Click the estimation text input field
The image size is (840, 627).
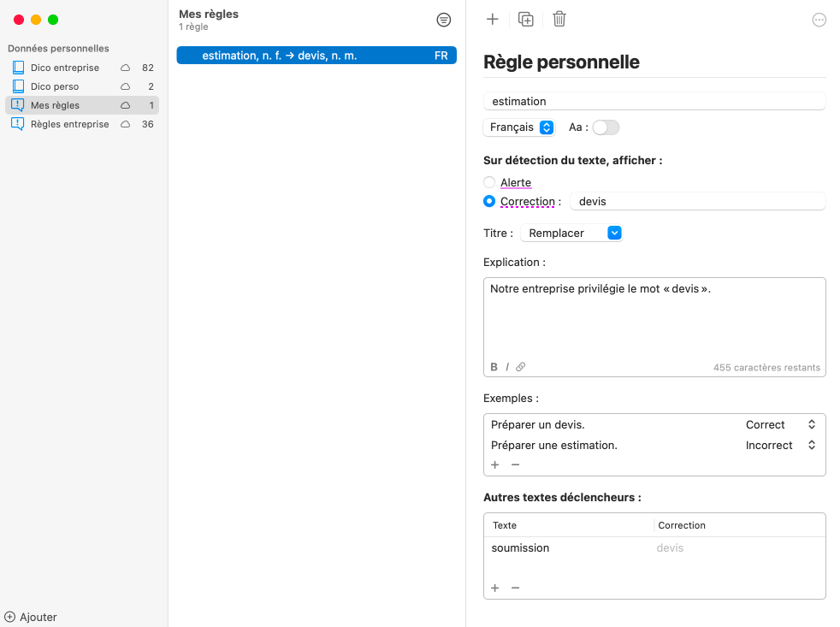pos(654,101)
